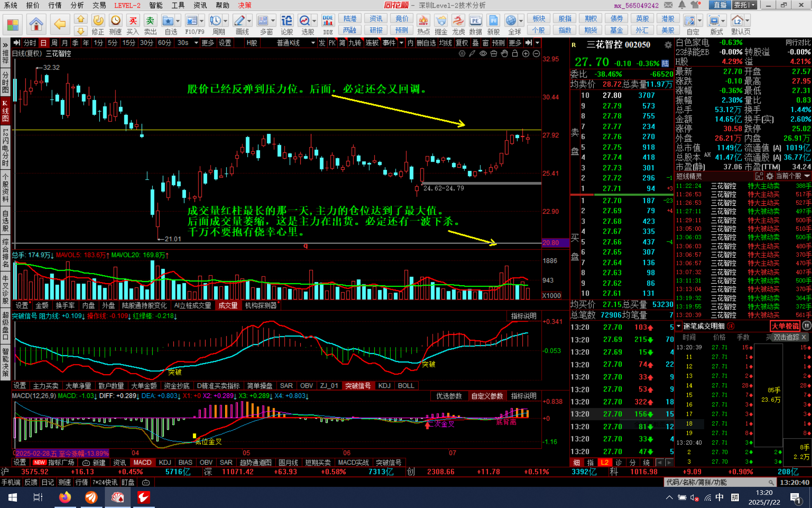The image size is (812, 508).
Task: Switch chart to 5分 period
Action: pos(112,43)
